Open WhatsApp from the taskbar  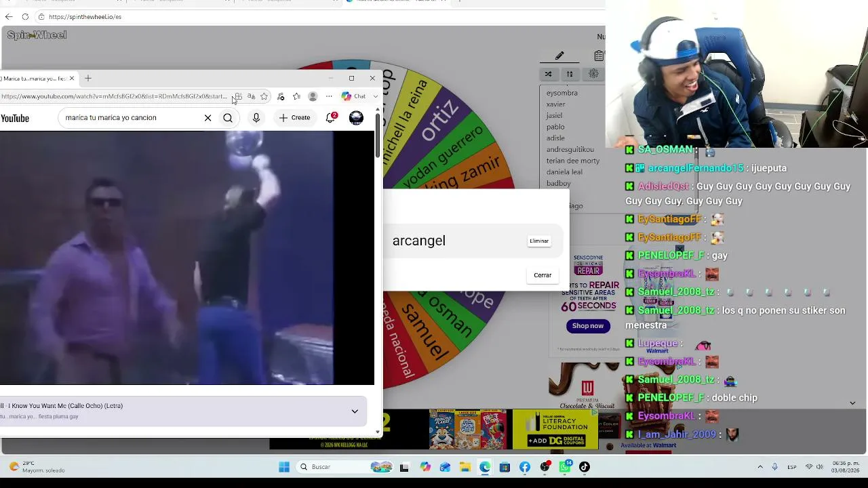(566, 467)
